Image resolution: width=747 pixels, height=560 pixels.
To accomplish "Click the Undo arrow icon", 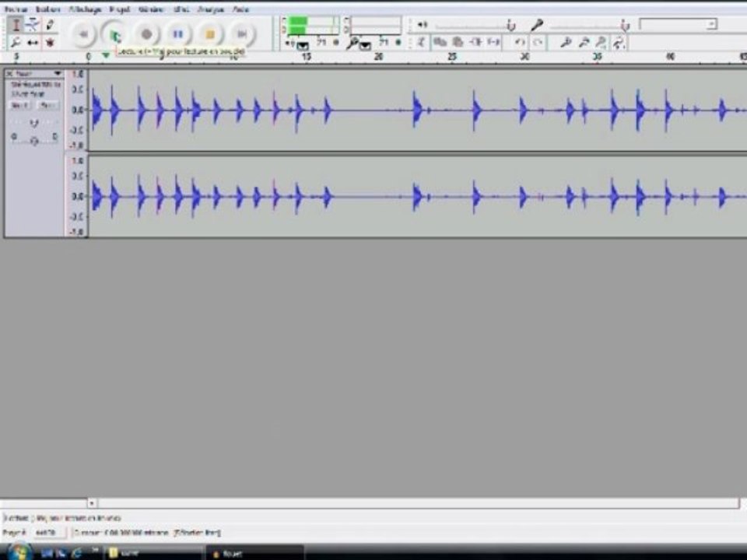I will [x=520, y=42].
